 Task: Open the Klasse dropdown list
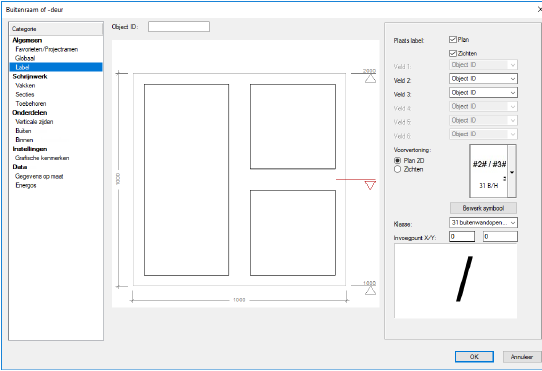coord(483,223)
